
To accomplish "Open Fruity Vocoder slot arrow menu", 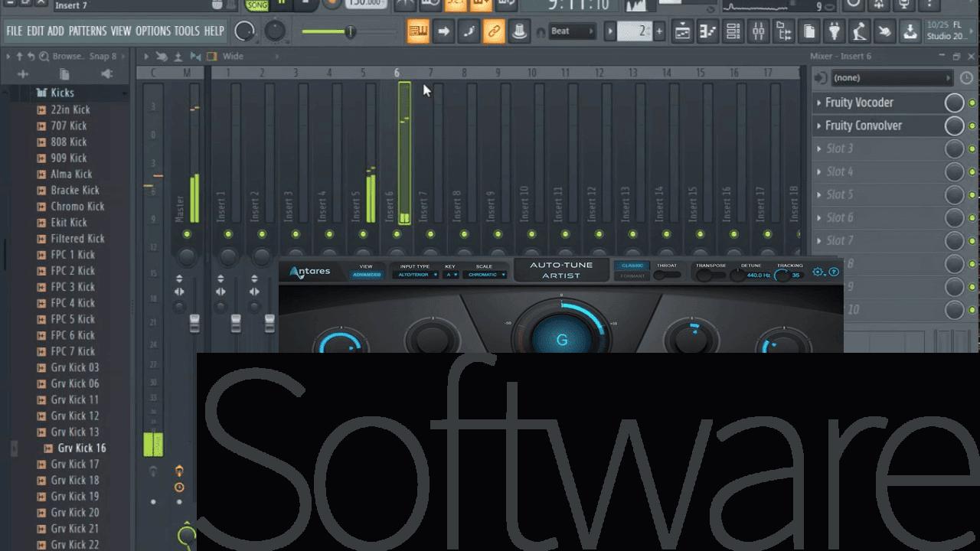I will point(818,103).
